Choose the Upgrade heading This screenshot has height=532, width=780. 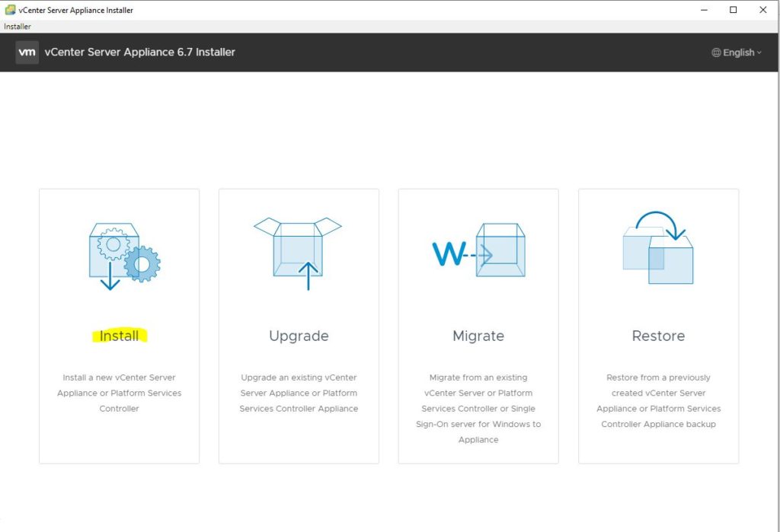click(x=299, y=336)
